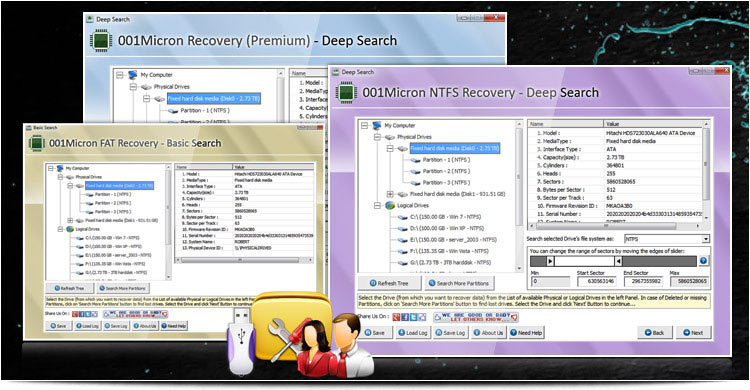Expand Disk1 931.51 GB node in NTFS Recovery
Image resolution: width=750 pixels, height=390 pixels.
[x=390, y=194]
